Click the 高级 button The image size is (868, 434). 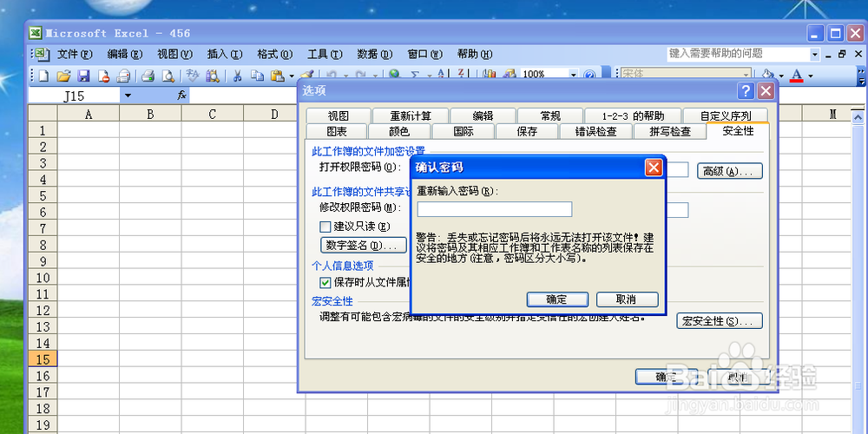730,171
